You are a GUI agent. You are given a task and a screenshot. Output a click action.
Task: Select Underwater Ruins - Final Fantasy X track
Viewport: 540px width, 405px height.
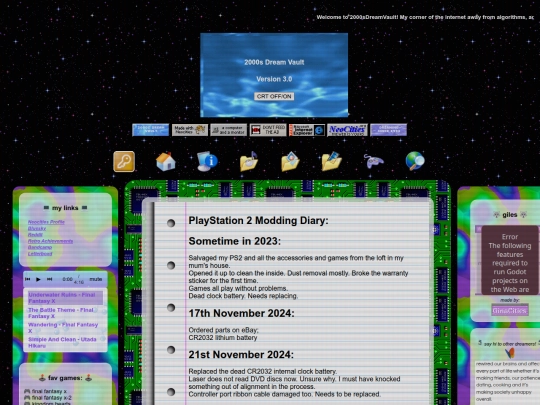click(65, 298)
